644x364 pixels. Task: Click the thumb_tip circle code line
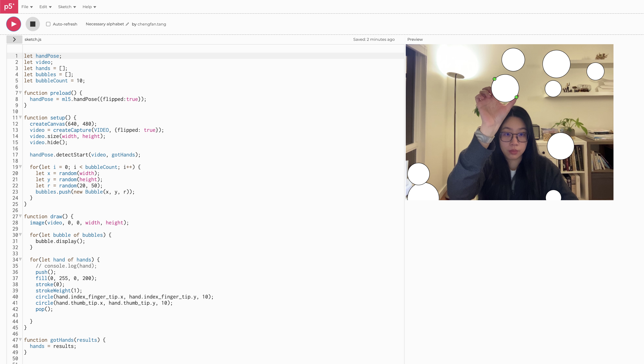coord(104,303)
